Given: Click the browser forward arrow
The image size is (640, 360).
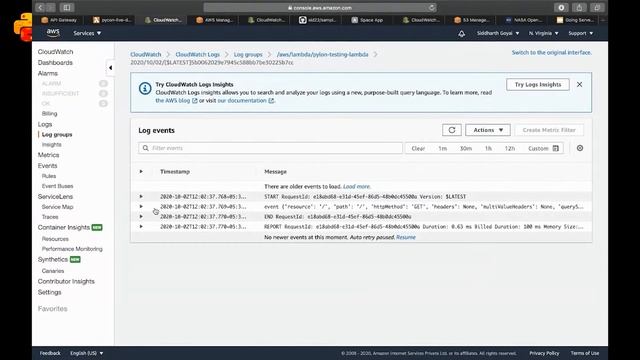Looking at the screenshot, I should click(51, 7).
